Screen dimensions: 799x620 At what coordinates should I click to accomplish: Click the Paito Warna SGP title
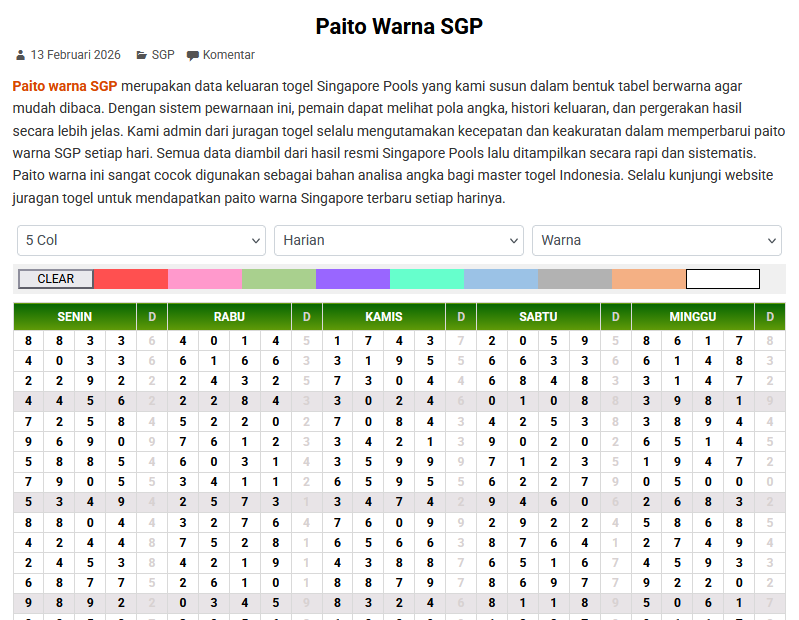pos(399,26)
